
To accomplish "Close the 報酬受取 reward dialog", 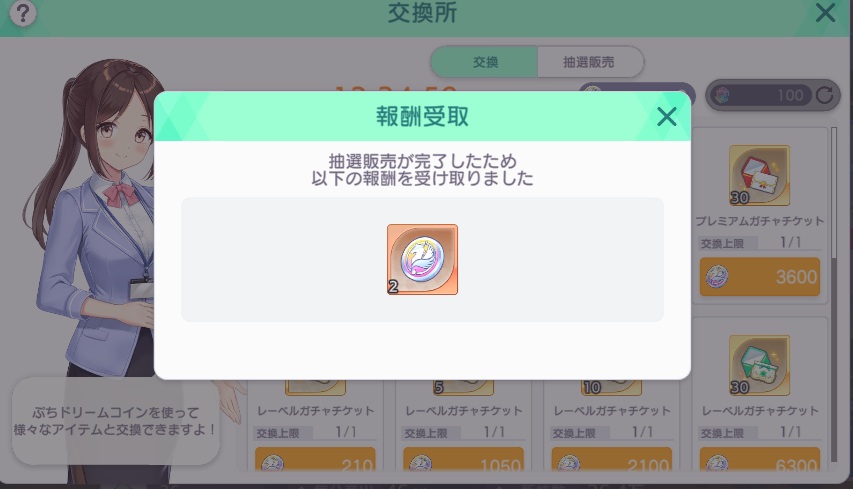I will click(666, 116).
